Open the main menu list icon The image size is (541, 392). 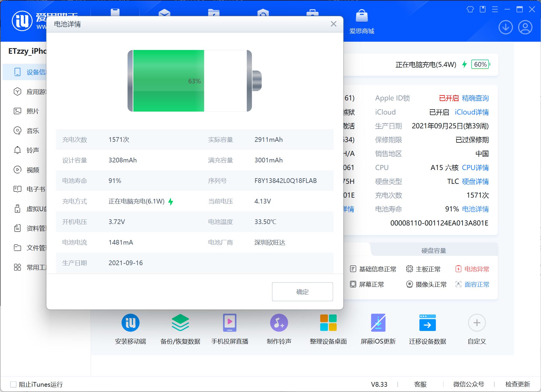[x=495, y=9]
